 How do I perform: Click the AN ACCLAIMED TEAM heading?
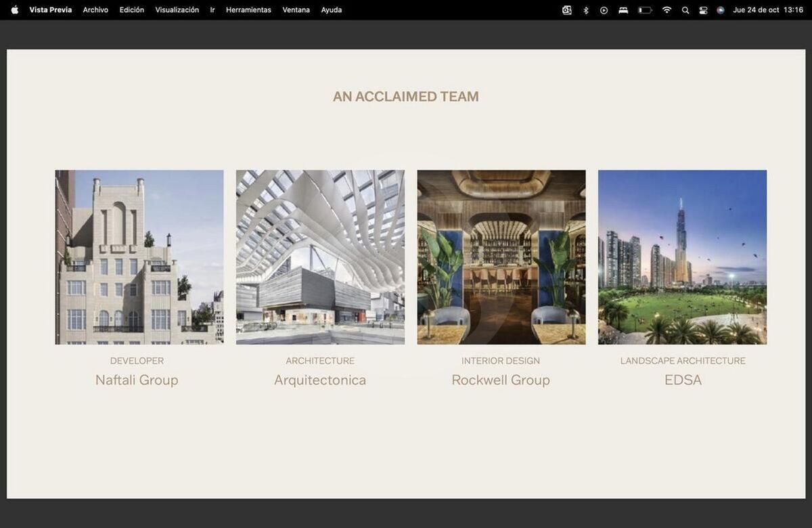[x=406, y=97]
